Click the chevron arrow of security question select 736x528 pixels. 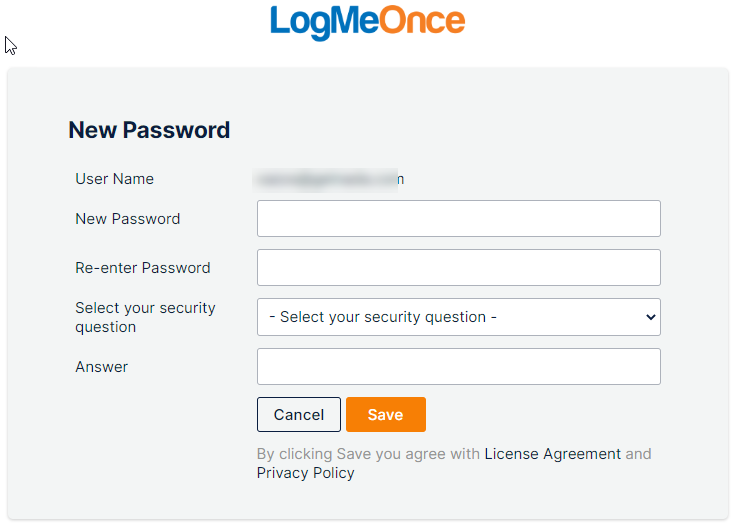(651, 317)
